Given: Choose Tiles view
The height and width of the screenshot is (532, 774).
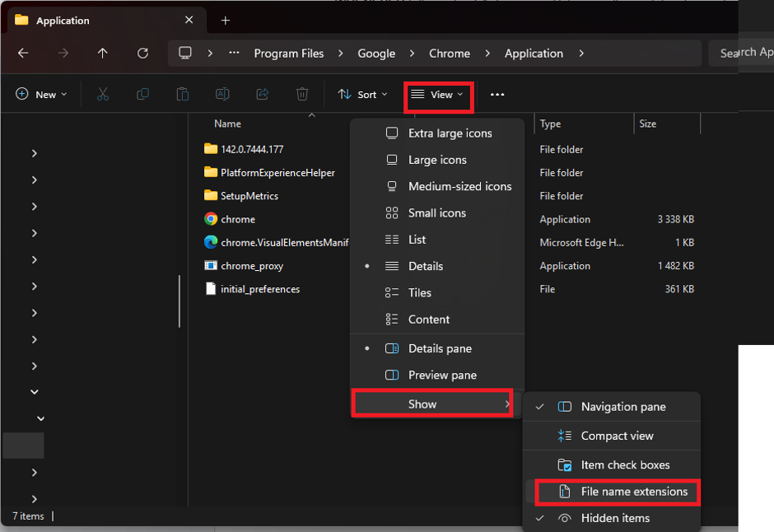Looking at the screenshot, I should 437,292.
